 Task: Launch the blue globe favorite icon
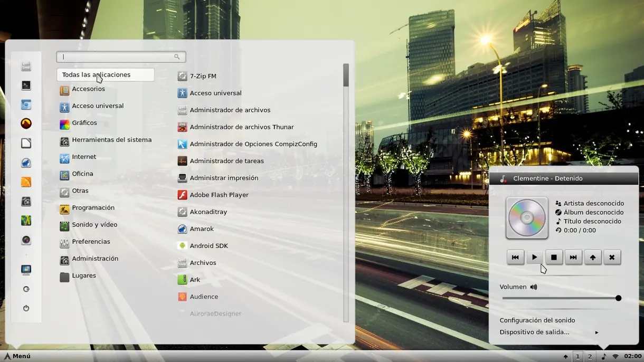click(26, 163)
